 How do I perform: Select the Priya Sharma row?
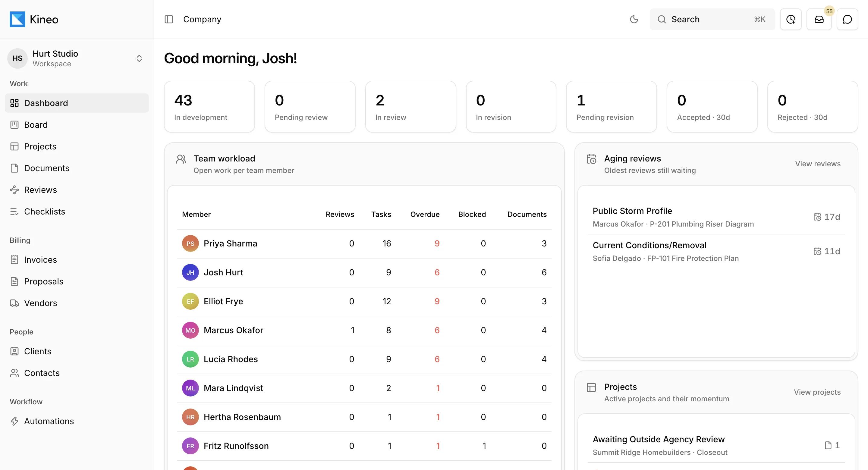click(x=364, y=244)
